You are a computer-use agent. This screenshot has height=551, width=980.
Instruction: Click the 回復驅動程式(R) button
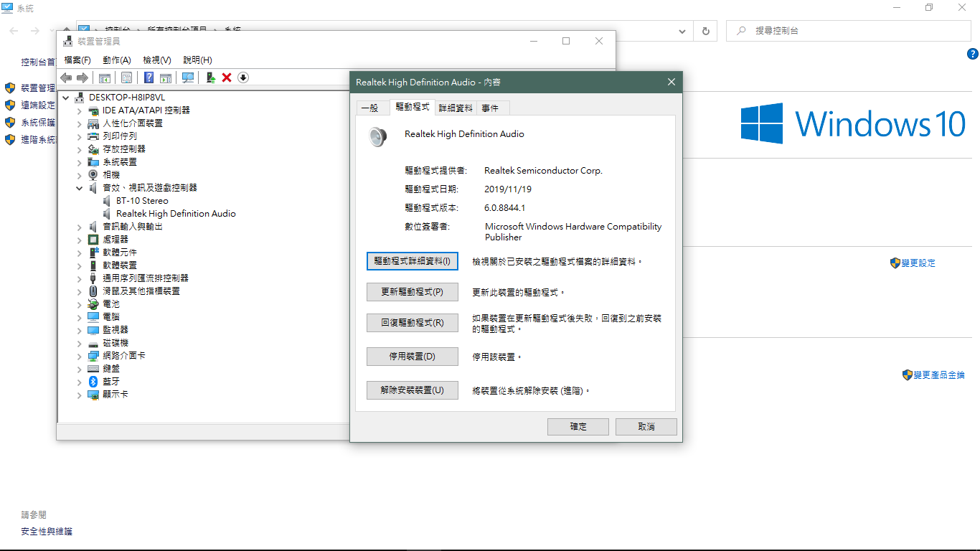tap(413, 323)
